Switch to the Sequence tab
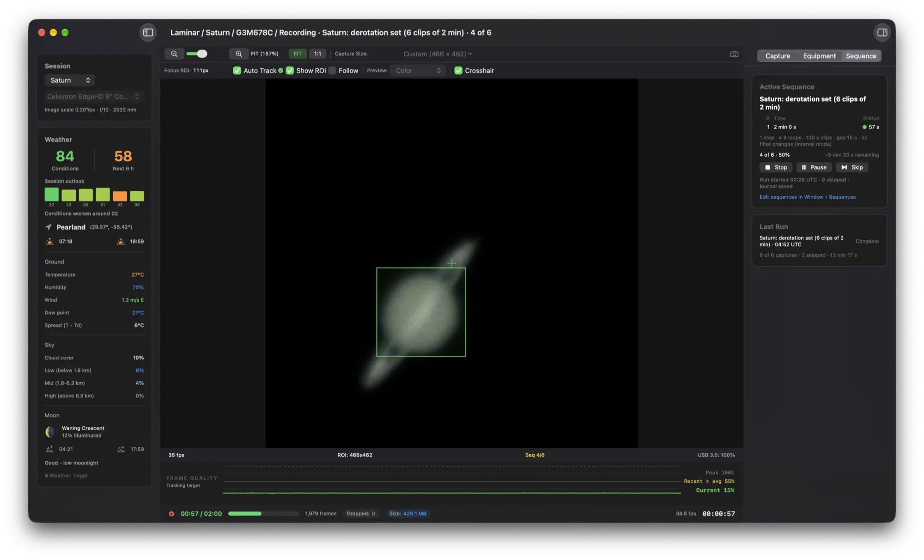924x560 pixels. pos(861,56)
